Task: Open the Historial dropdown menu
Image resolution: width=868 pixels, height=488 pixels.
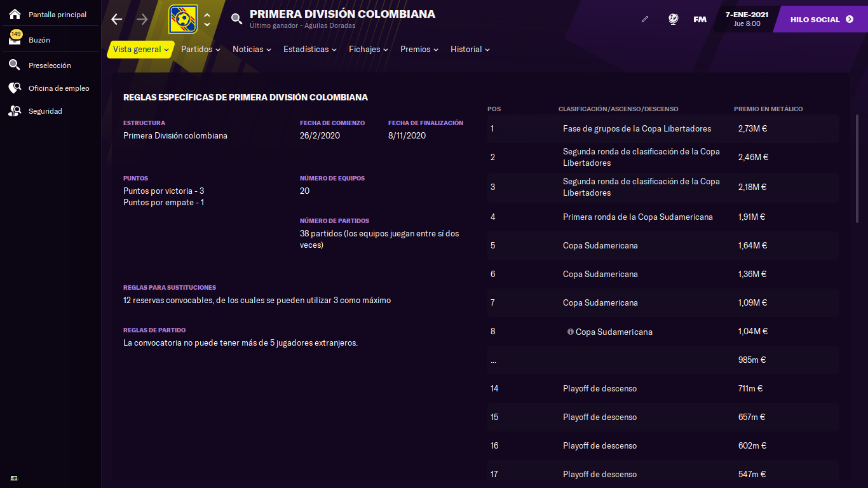Action: pyautogui.click(x=470, y=50)
